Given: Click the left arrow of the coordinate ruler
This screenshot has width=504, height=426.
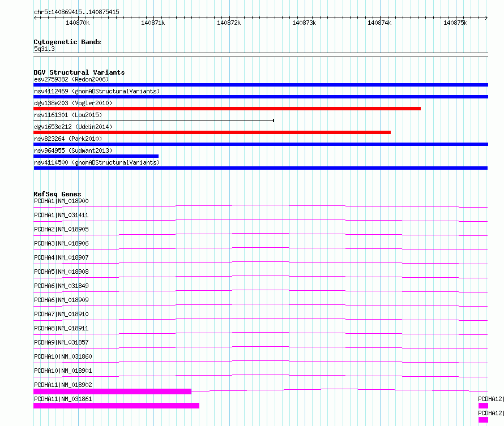Looking at the screenshot, I should [x=35, y=18].
